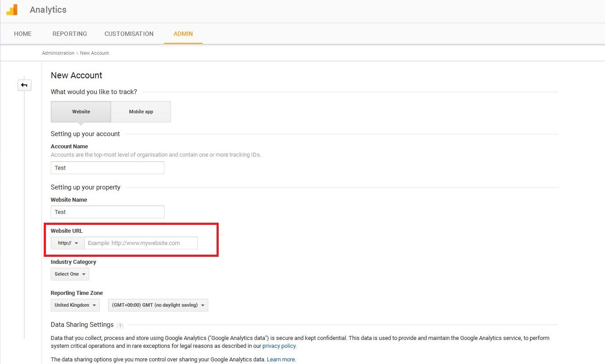
Task: Switch to the REPORTING tab
Action: coord(70,34)
